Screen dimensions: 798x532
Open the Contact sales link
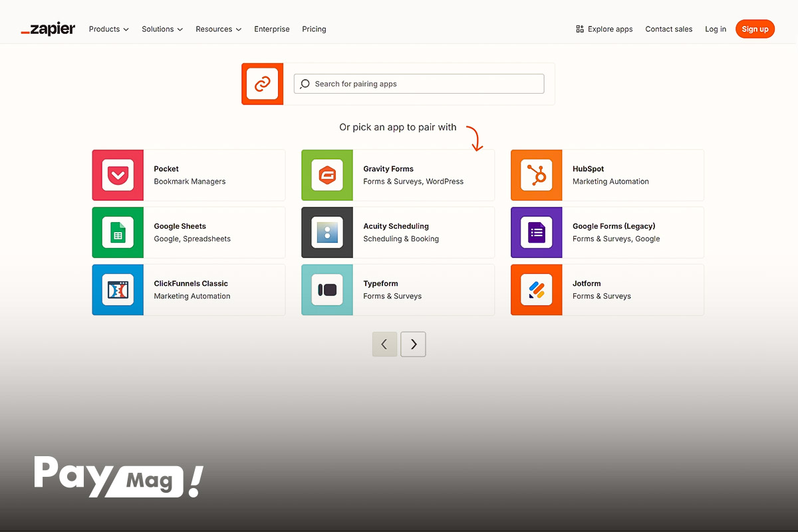[668, 29]
